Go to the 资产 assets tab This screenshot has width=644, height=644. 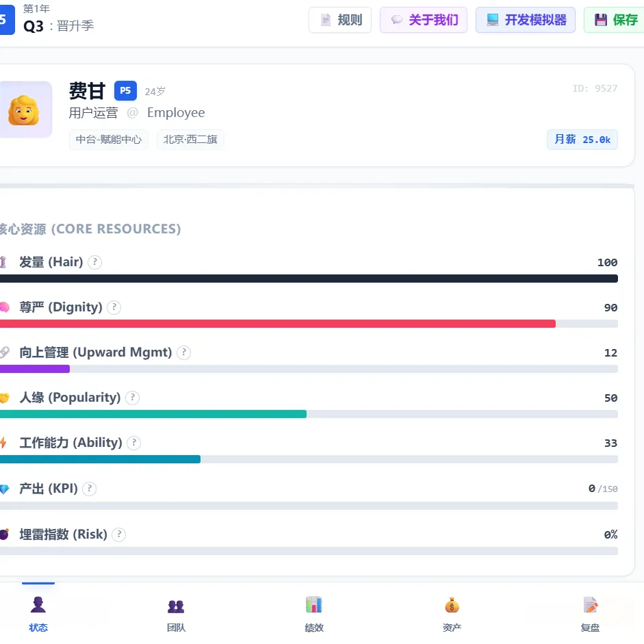(x=452, y=614)
